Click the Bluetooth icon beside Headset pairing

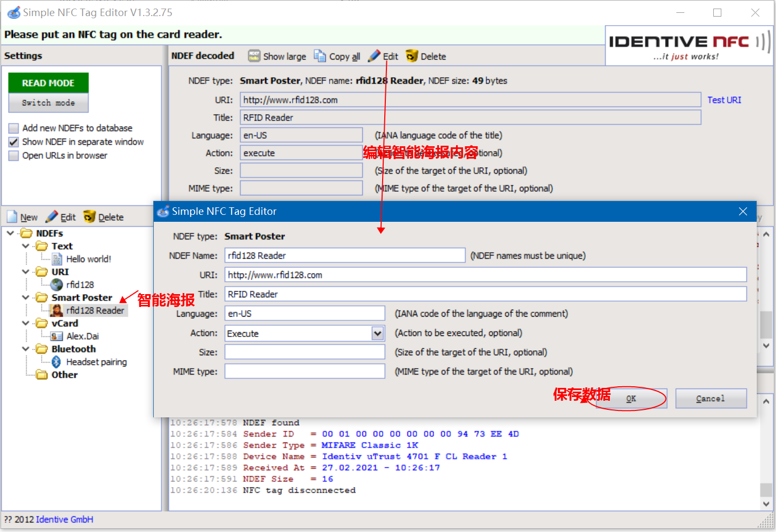click(56, 362)
